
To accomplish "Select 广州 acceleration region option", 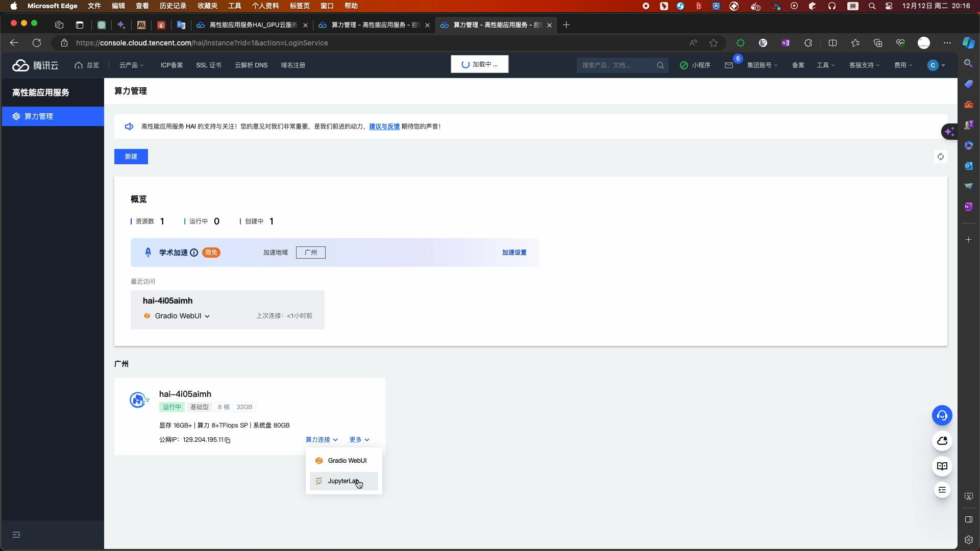I will click(310, 253).
